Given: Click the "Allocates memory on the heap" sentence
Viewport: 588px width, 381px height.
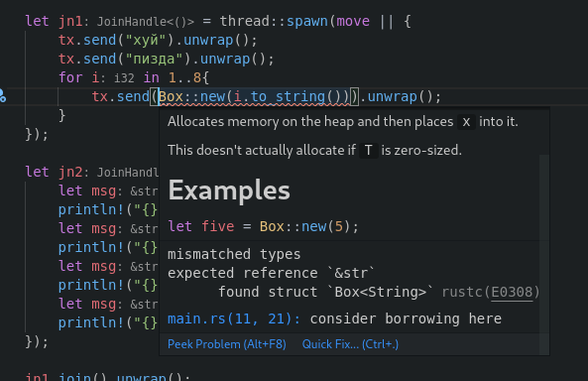Looking at the screenshot, I should (343, 122).
